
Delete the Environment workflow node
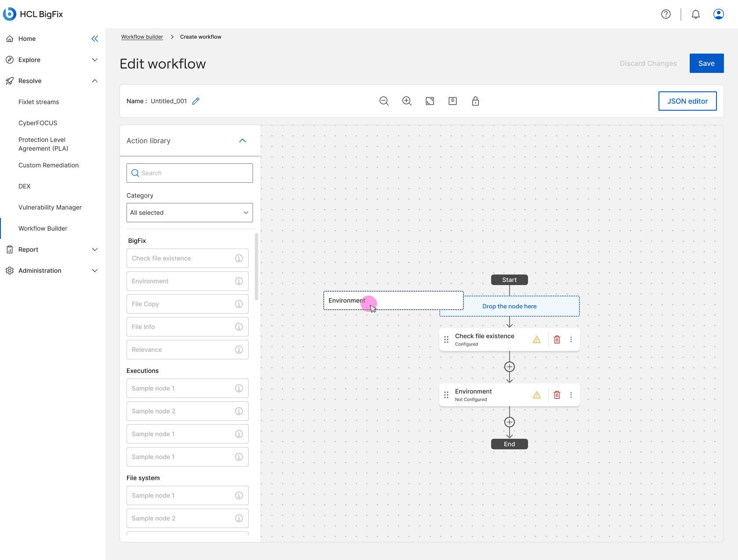(x=557, y=395)
